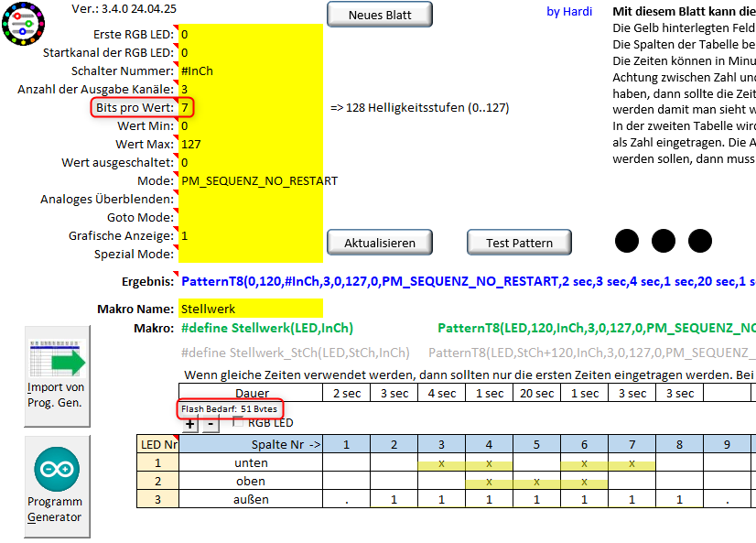This screenshot has width=756, height=543.
Task: Select the empty Goto Mode field
Action: pyautogui.click(x=251, y=217)
